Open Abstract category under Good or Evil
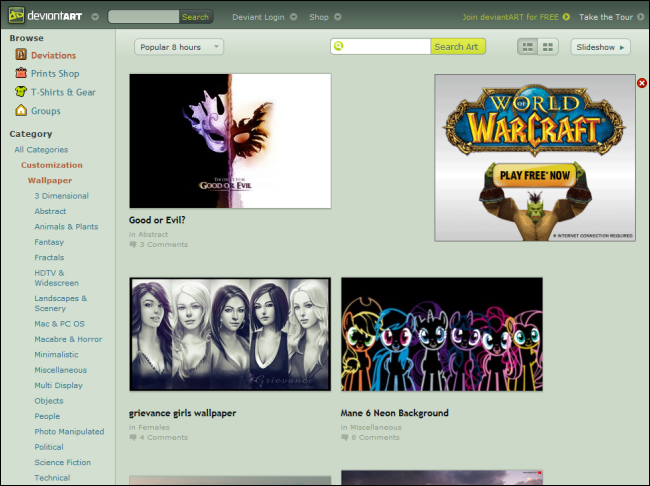 [x=153, y=234]
